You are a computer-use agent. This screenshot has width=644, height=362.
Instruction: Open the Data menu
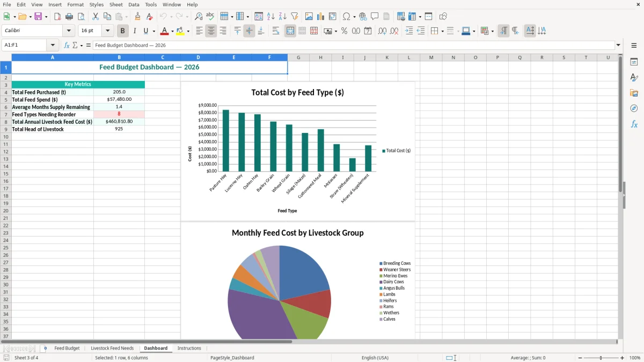[x=134, y=4]
